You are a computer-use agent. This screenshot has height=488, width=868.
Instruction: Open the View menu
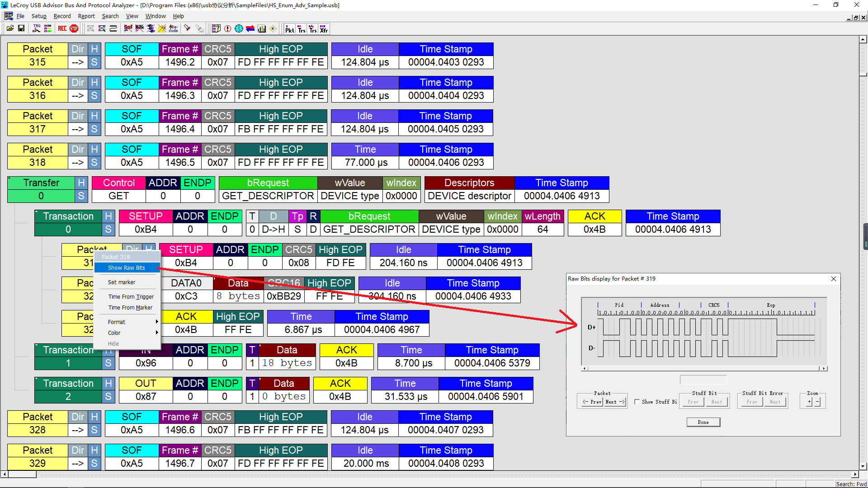pyautogui.click(x=132, y=16)
